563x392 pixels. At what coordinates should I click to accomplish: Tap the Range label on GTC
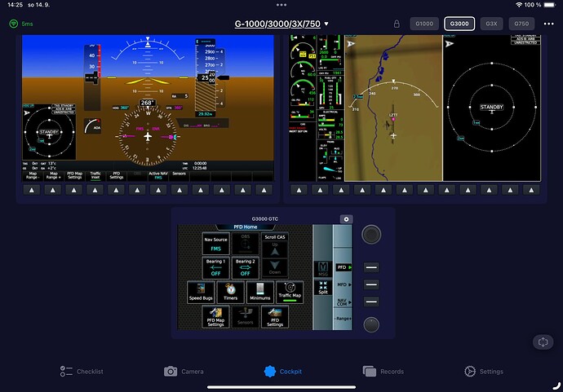[344, 319]
